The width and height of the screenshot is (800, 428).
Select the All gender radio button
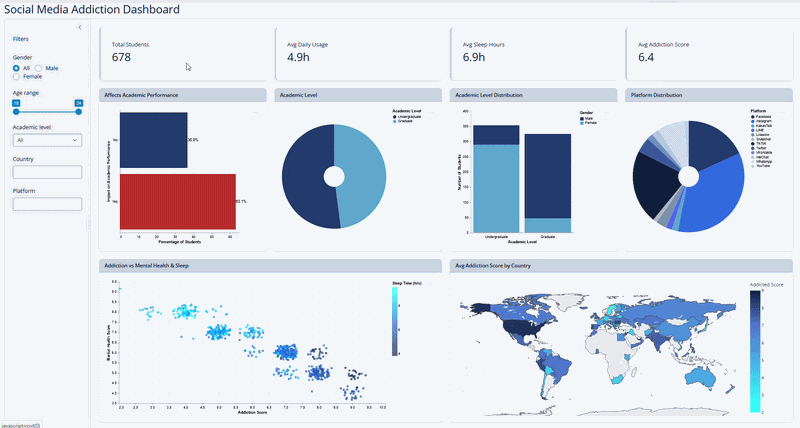click(x=16, y=68)
